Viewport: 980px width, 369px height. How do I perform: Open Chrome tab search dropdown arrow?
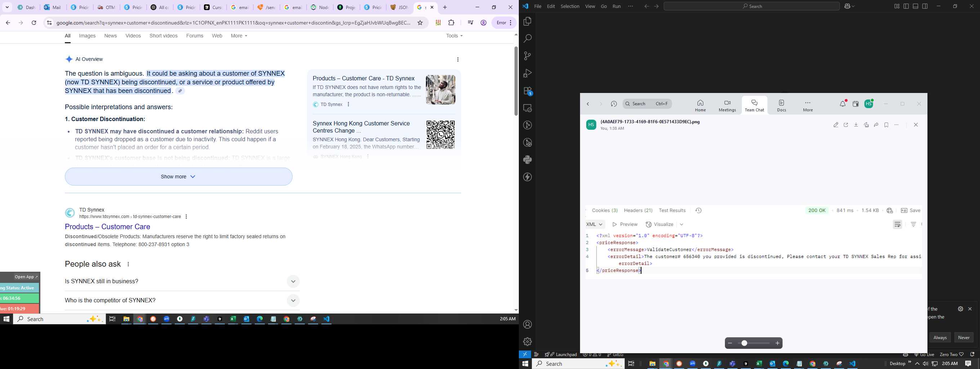7,7
